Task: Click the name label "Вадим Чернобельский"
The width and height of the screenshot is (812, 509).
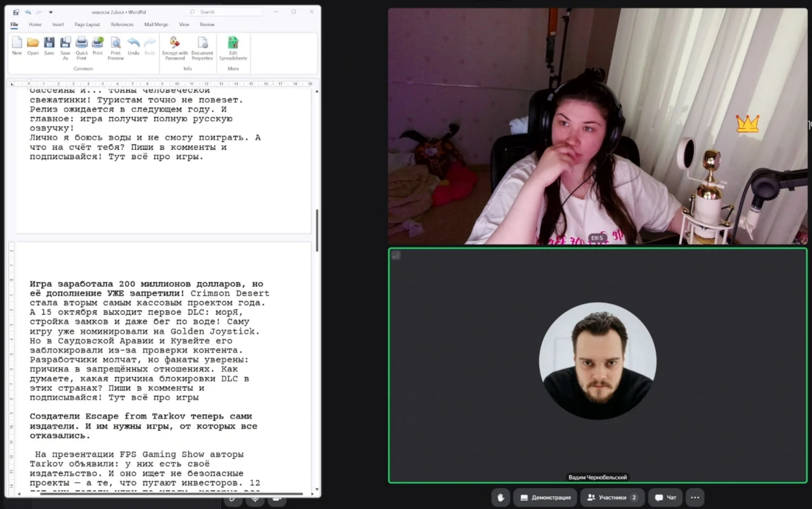Action: coord(598,477)
